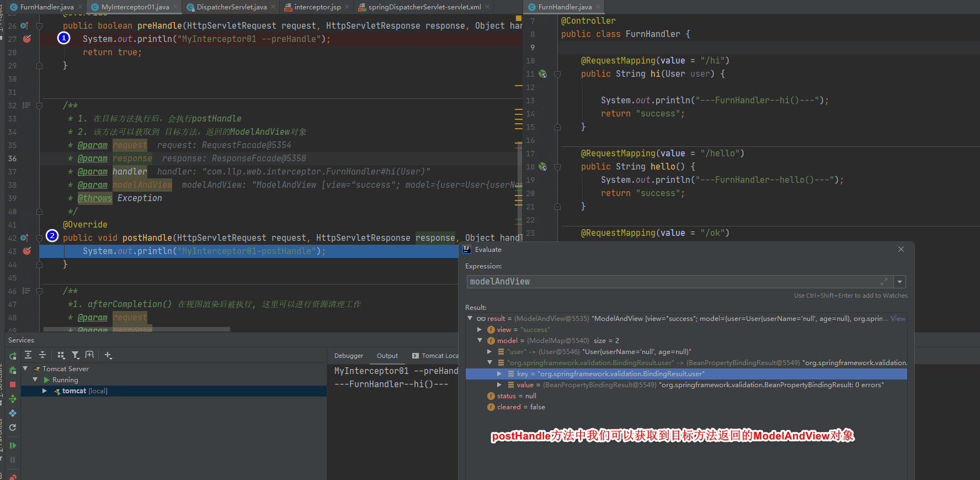Collapse the javadoc fold on line 32
The width and height of the screenshot is (980, 480).
[x=39, y=106]
